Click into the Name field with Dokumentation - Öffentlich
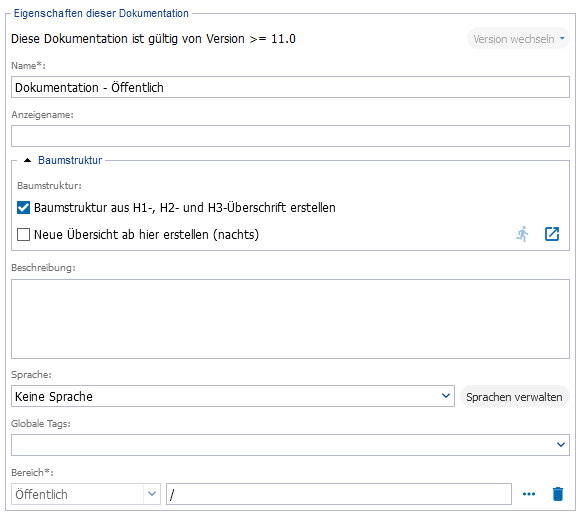 click(290, 87)
